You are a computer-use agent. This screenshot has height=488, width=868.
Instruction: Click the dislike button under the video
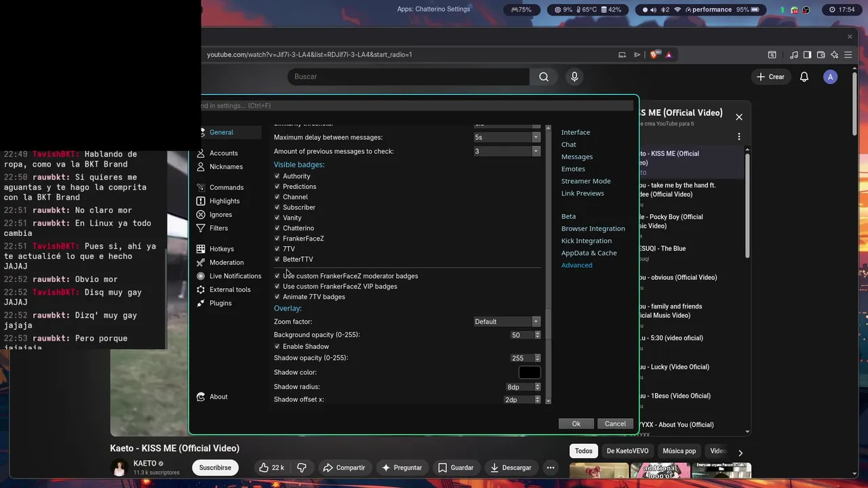point(302,468)
